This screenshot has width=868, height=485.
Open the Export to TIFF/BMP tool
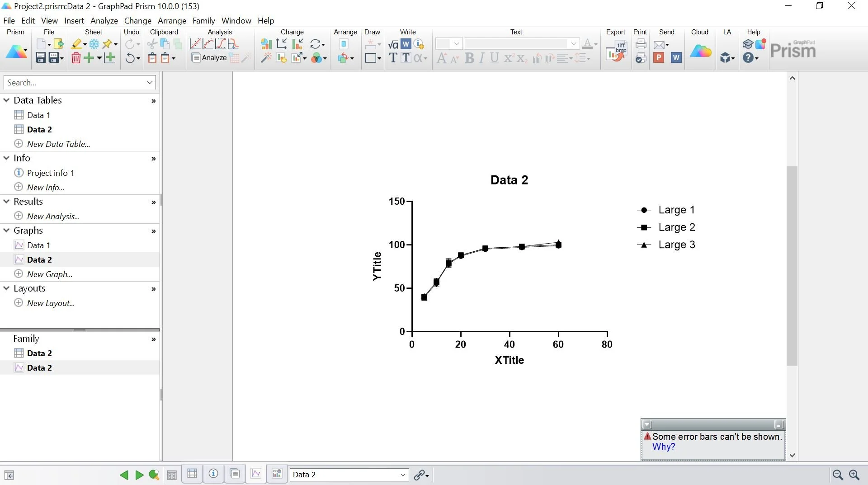[619, 50]
